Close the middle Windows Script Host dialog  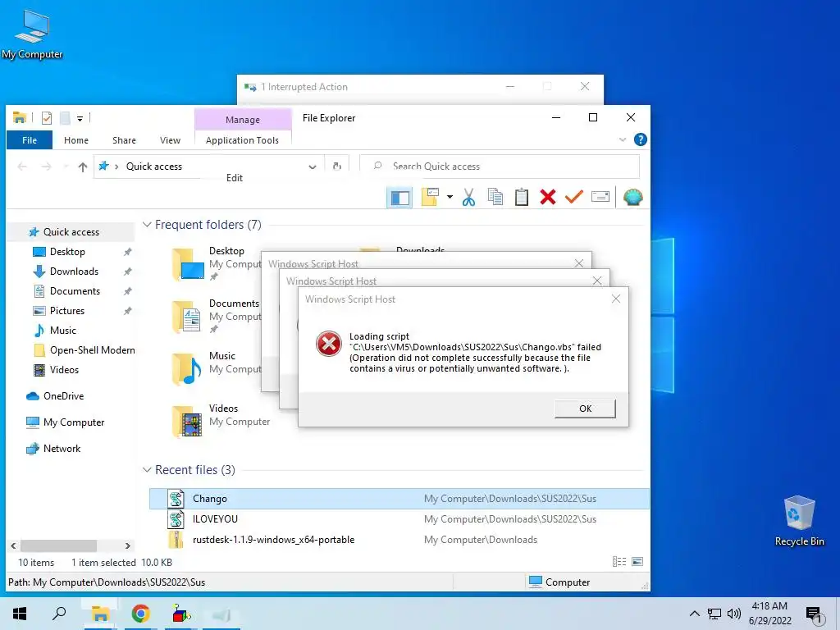click(x=597, y=281)
